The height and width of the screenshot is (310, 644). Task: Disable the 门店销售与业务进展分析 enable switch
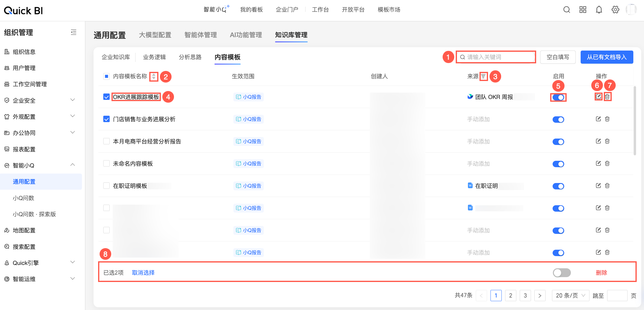pos(558,120)
